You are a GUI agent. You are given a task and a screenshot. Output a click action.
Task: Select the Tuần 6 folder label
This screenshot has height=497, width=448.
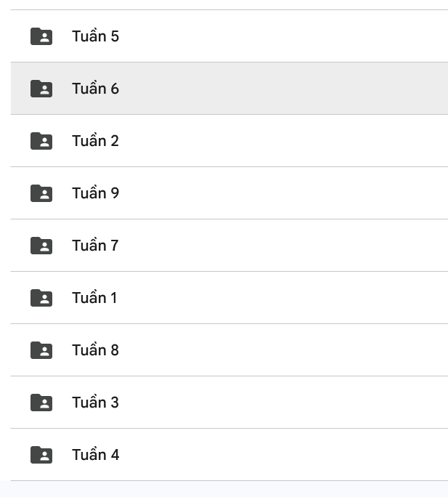pos(95,89)
